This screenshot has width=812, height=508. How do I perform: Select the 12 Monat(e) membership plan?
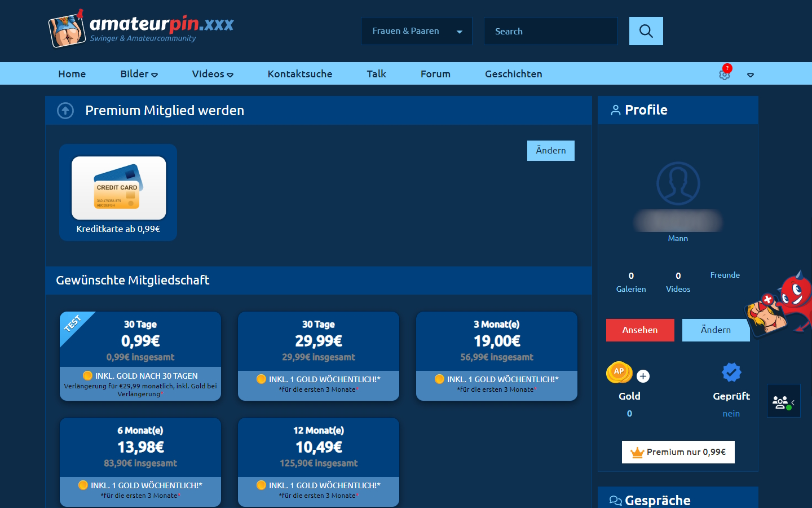pyautogui.click(x=319, y=462)
